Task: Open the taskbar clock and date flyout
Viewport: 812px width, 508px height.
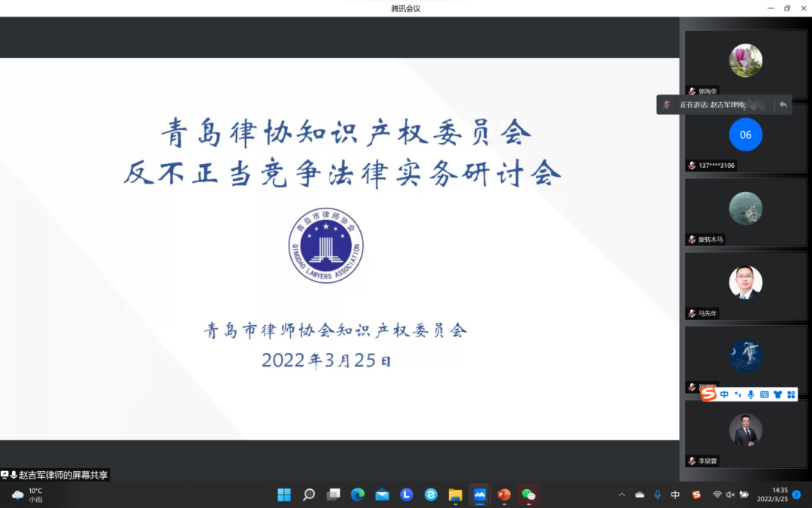Action: [x=771, y=494]
